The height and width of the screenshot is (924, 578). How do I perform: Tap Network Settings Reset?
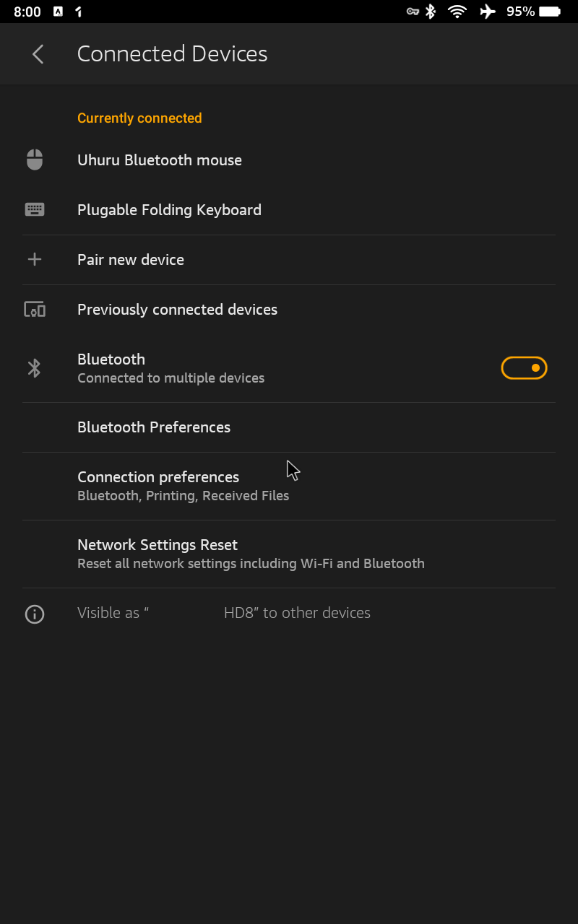[158, 553]
